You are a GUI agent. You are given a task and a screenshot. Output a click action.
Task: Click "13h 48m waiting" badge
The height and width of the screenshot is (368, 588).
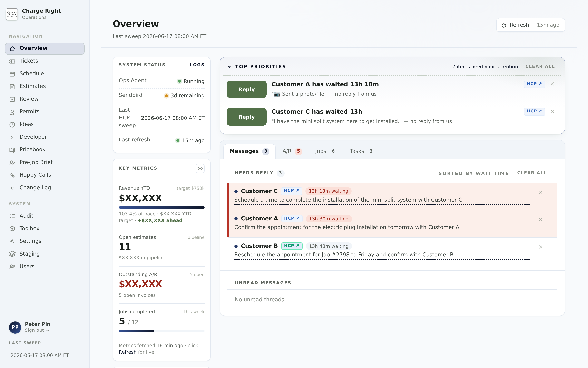tap(329, 246)
